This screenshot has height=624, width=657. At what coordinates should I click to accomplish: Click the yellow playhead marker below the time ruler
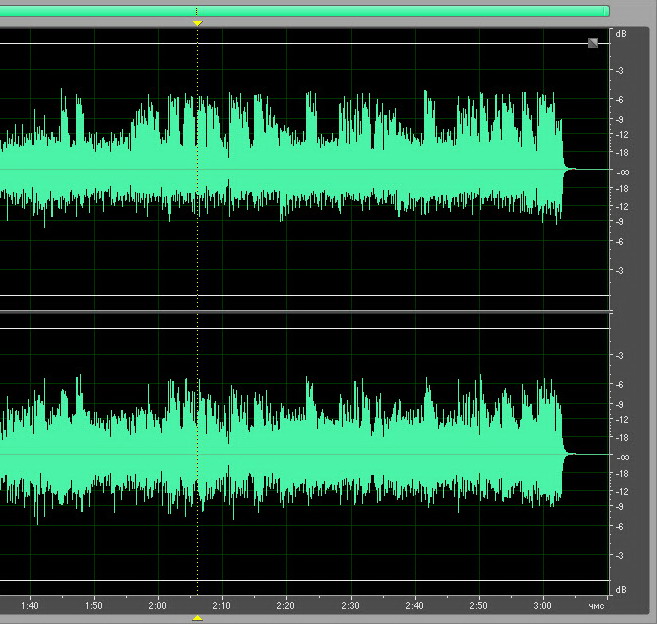click(197, 618)
